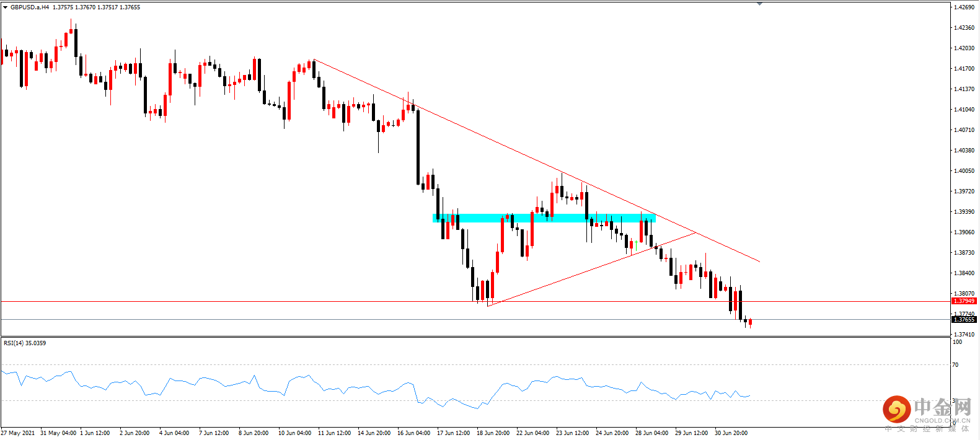Click the 29 Jun 12:00 time label
Image resolution: width=980 pixels, height=440 pixels.
point(692,433)
